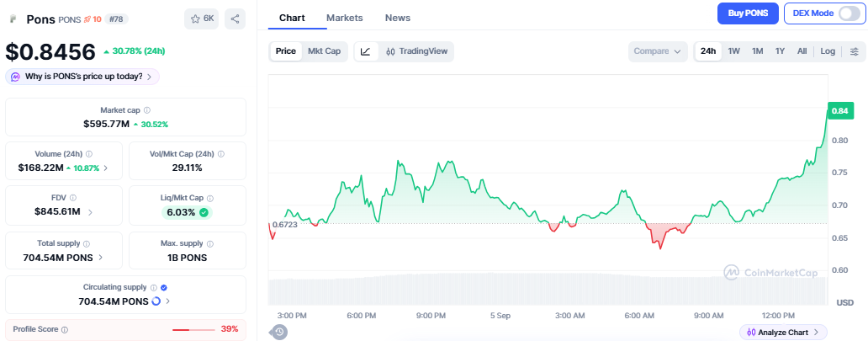Open the Chart tab

click(x=292, y=18)
